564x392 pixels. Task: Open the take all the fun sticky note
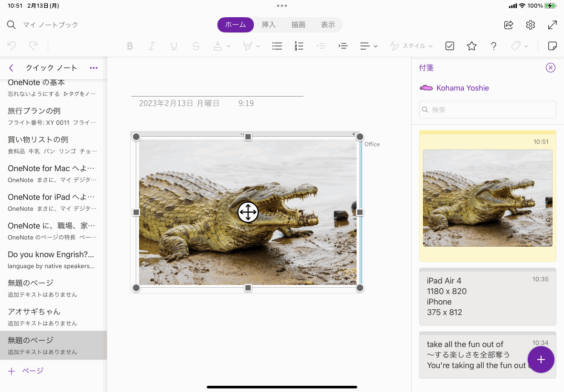point(488,355)
